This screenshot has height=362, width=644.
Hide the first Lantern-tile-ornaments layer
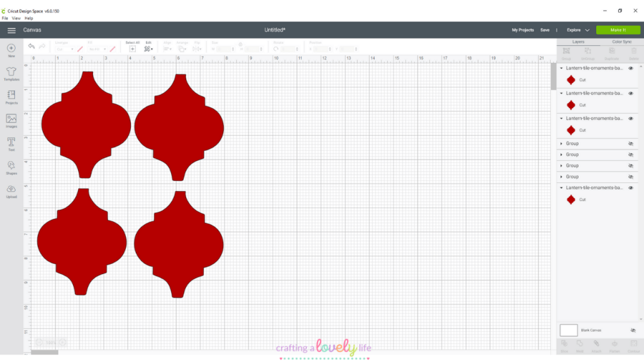[x=631, y=68]
